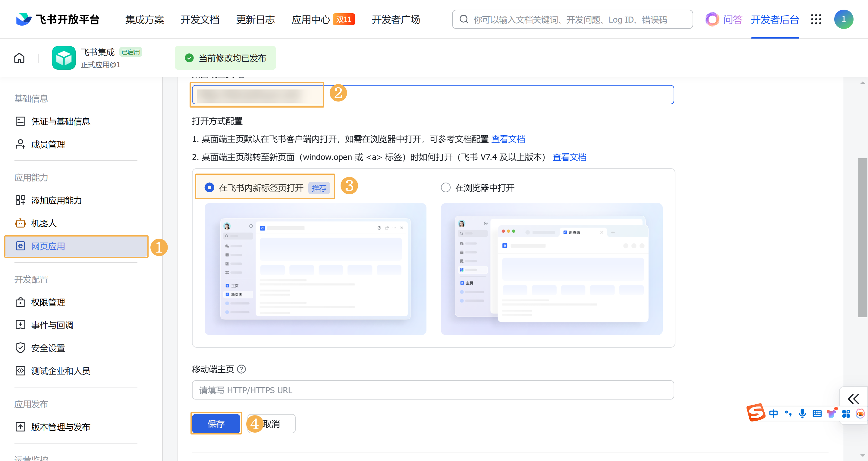Switch to the 开发者后台 tab
The height and width of the screenshot is (461, 868).
pos(775,20)
